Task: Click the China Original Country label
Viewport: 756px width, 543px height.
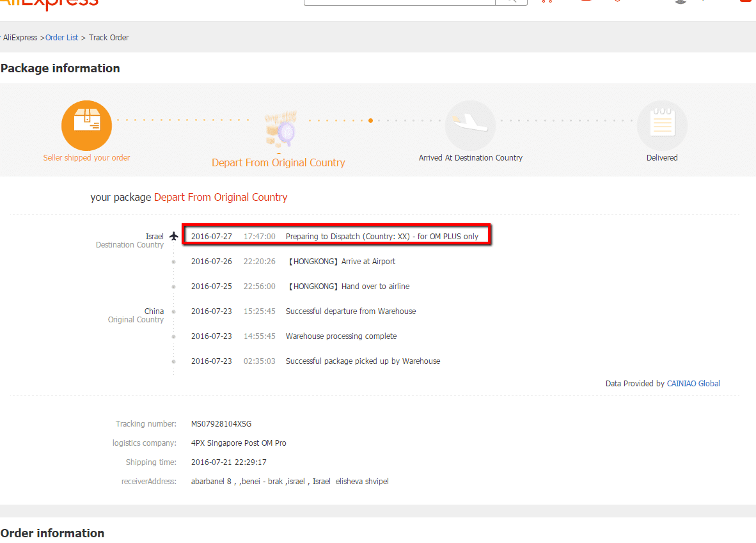Action: [136, 315]
